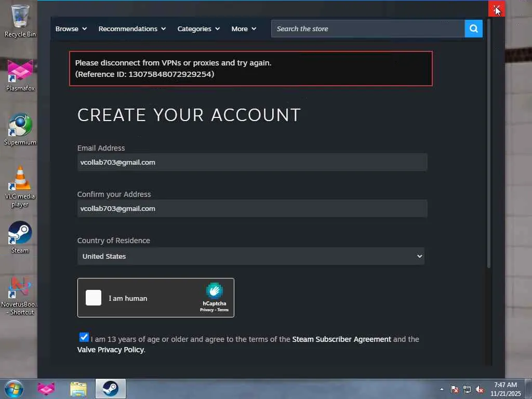Image resolution: width=532 pixels, height=399 pixels.
Task: Open the Action Center flag icon
Action: [x=455, y=389]
